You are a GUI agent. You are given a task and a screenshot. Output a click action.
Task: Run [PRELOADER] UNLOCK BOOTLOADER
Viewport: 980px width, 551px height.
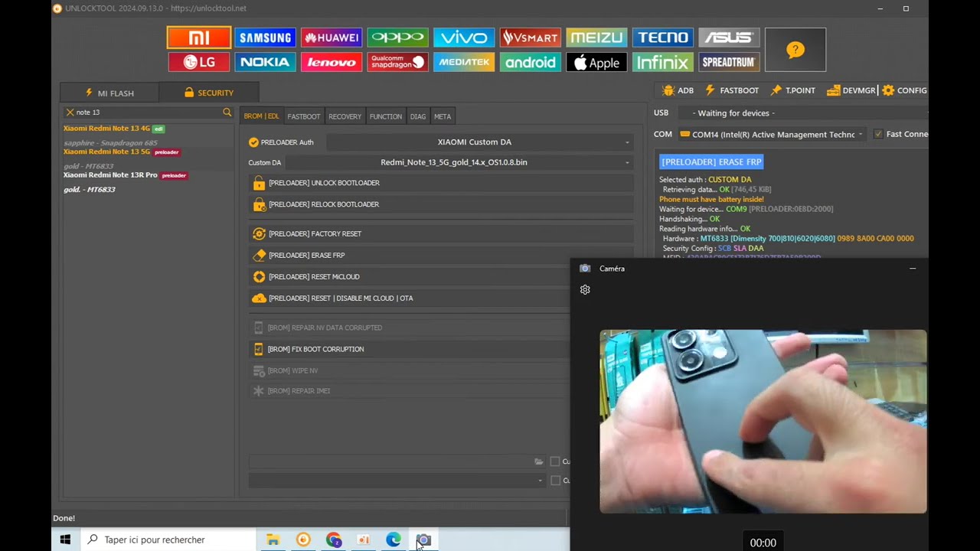point(441,183)
